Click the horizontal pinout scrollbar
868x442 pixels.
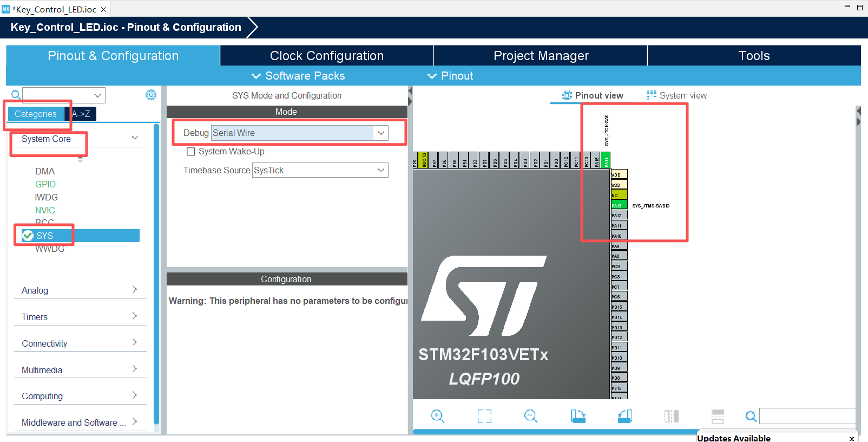[x=555, y=432]
